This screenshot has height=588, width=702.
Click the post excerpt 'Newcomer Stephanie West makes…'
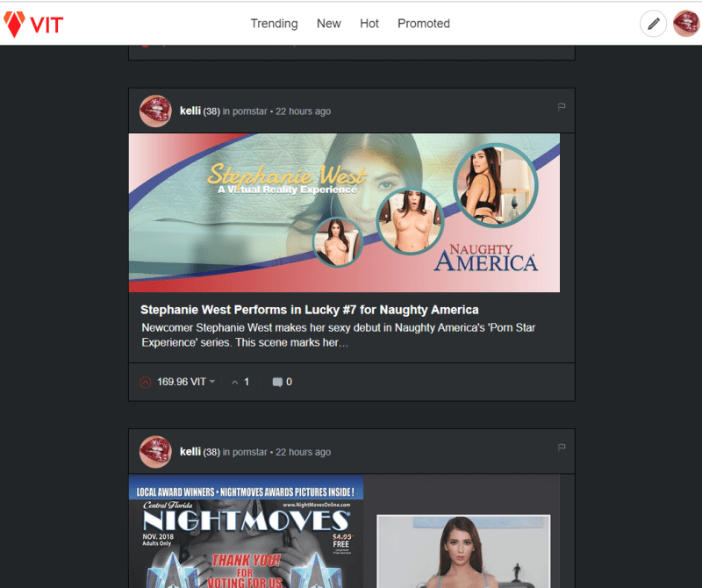[x=339, y=335]
